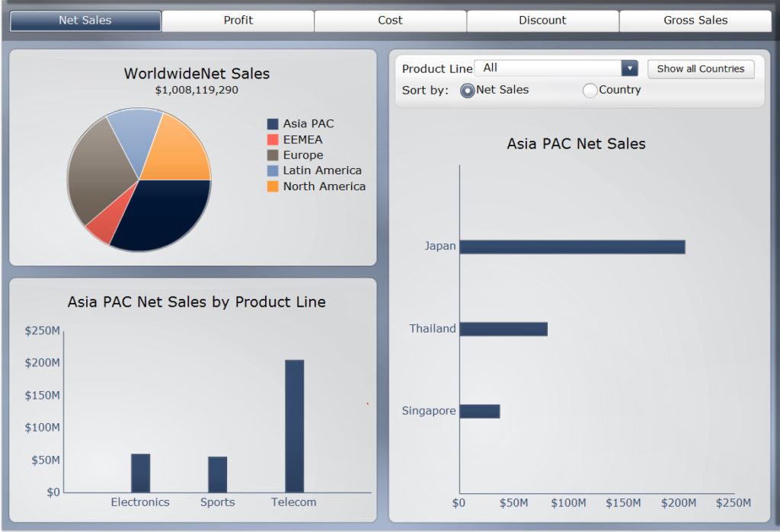Click the EEMEA legend color swatch
The image size is (780, 532).
coord(273,140)
